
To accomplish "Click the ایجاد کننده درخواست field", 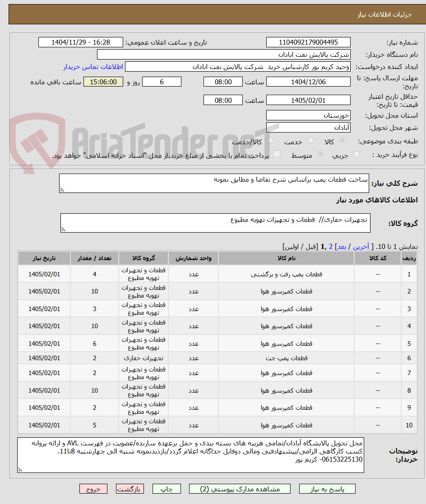I will (x=237, y=67).
